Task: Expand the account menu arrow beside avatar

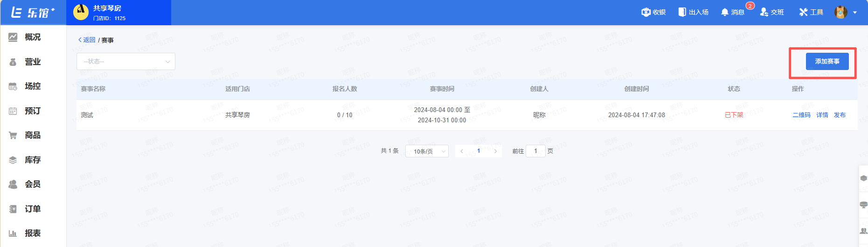Action: point(855,13)
